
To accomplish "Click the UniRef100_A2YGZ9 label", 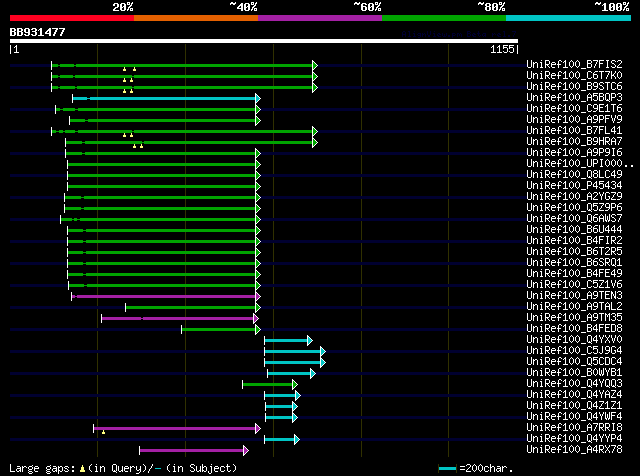I will point(574,197).
